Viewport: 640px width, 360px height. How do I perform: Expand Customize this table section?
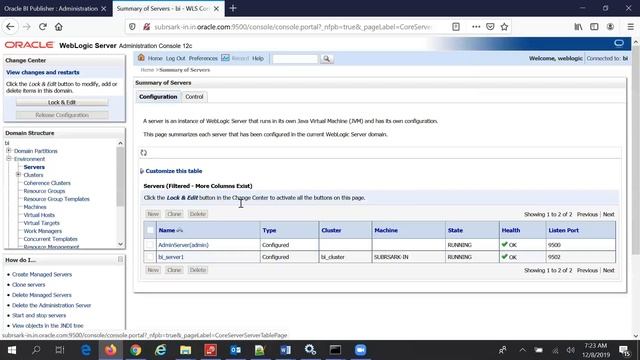pos(173,171)
